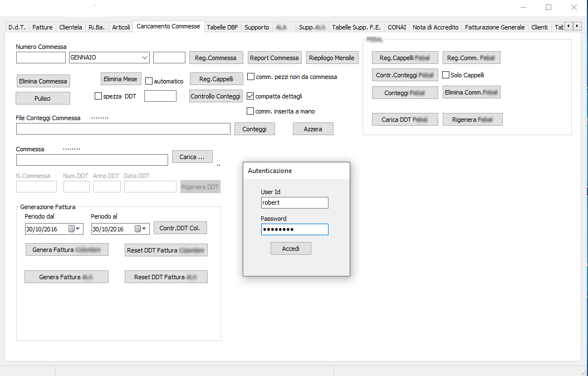Viewport: 588px width, 376px height.
Task: Click the Azzera button
Action: click(313, 129)
